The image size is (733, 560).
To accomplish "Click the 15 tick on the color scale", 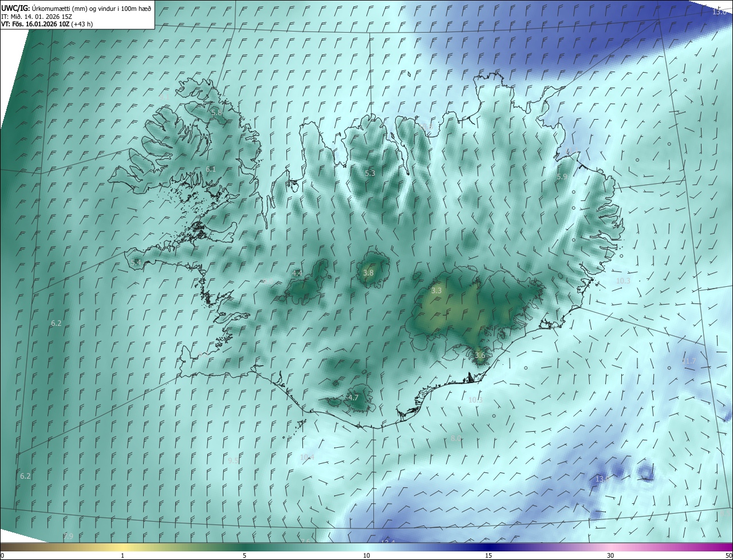I will (x=488, y=555).
